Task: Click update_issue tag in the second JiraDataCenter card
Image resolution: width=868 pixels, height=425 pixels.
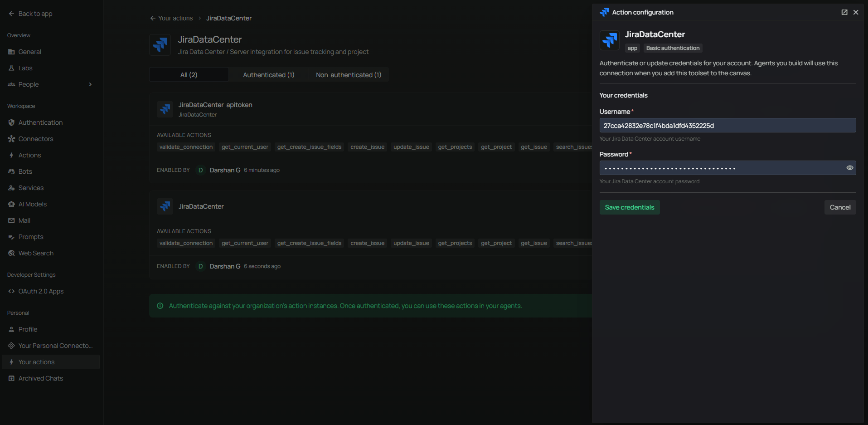Action: click(411, 243)
